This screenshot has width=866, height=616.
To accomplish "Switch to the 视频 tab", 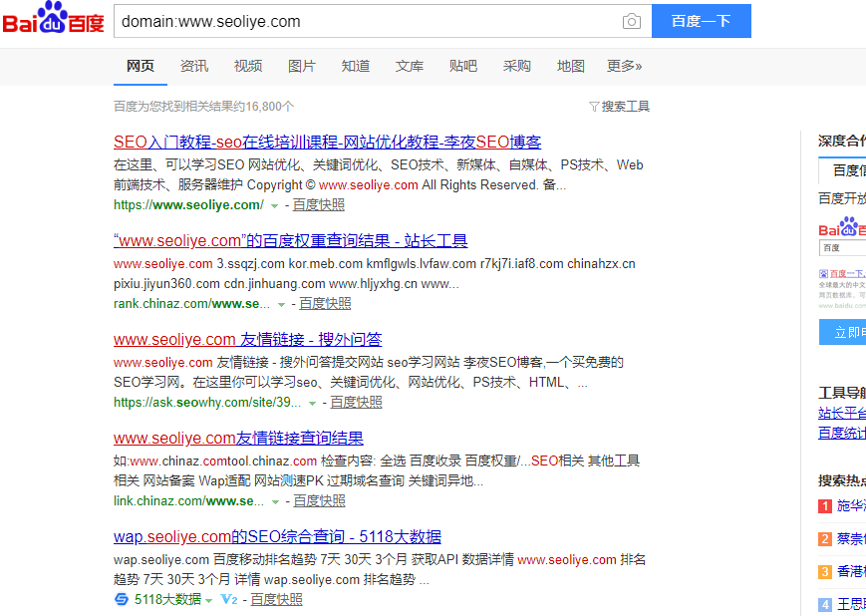I will click(248, 67).
